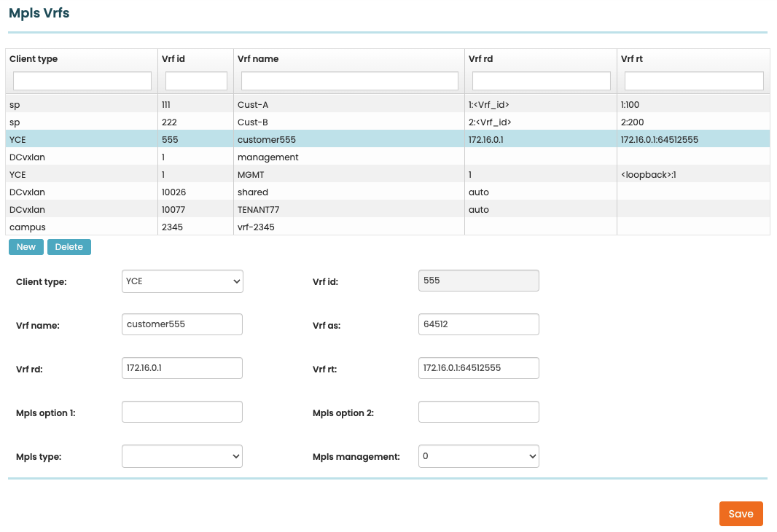Click the Client type column filter box
Image resolution: width=777 pixels, height=532 pixels.
[x=82, y=81]
